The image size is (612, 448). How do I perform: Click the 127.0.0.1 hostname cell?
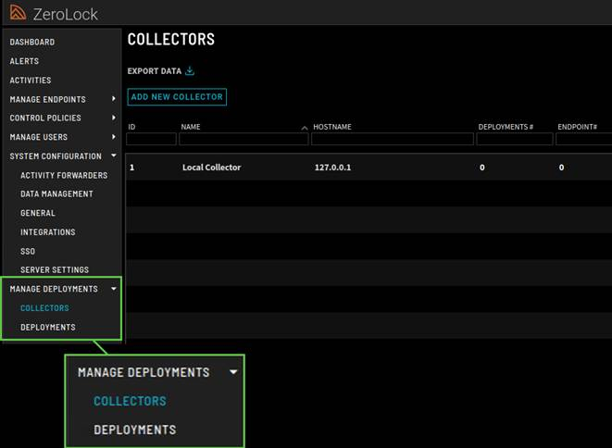333,167
